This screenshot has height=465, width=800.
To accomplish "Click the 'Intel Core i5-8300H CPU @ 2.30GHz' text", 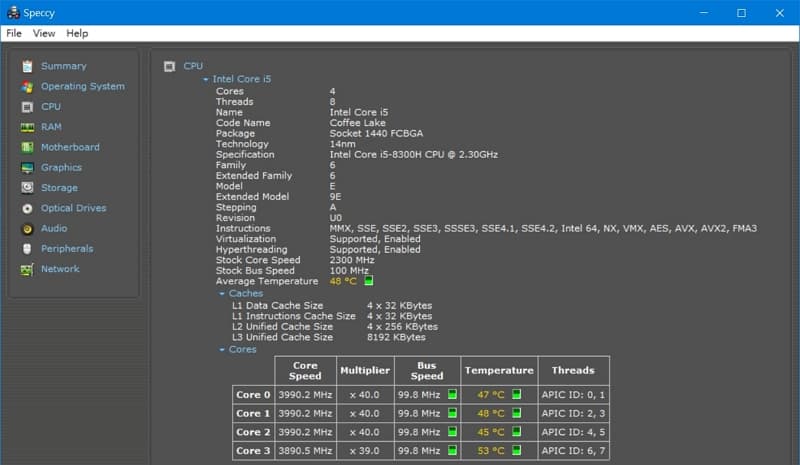I will tap(414, 155).
